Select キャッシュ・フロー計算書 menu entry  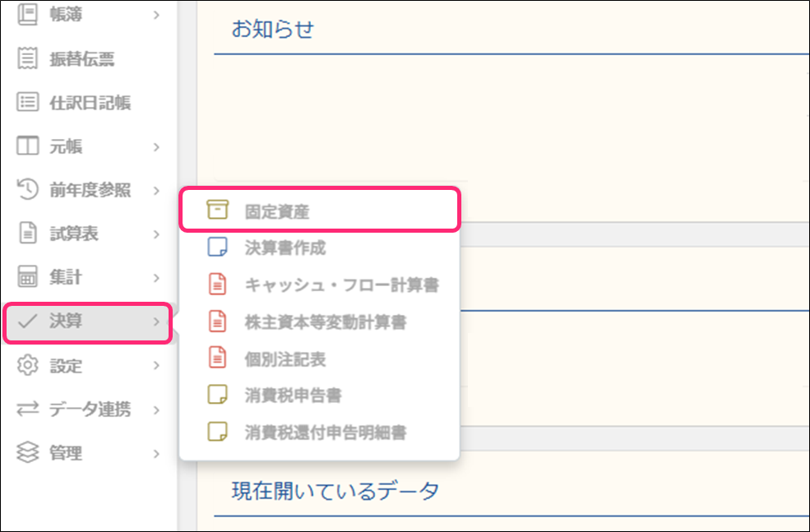point(341,285)
